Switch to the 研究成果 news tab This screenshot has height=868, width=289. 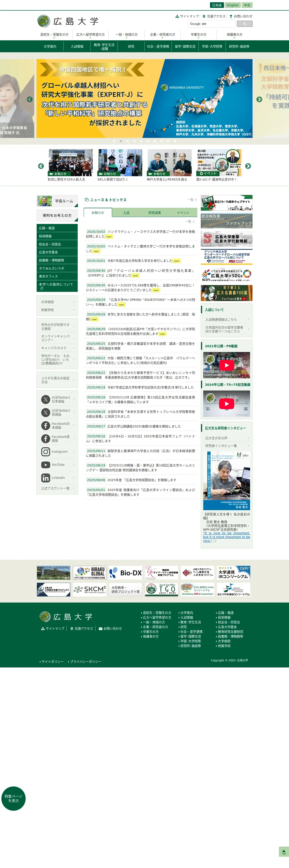155,213
